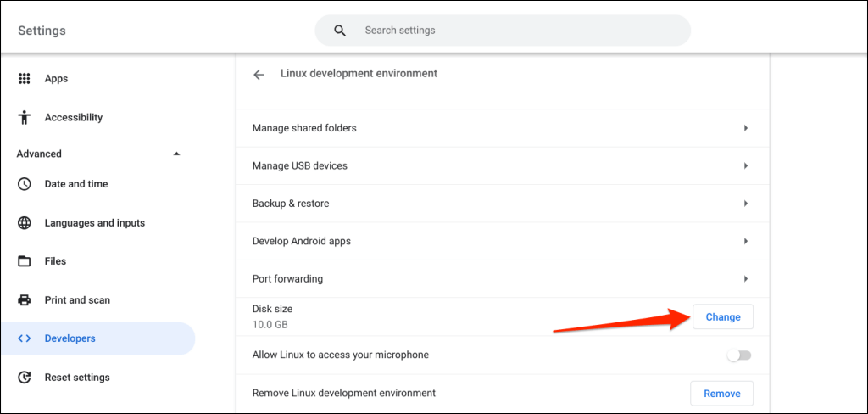The height and width of the screenshot is (414, 868).
Task: Expand Manage shared folders row arrow
Action: point(746,128)
